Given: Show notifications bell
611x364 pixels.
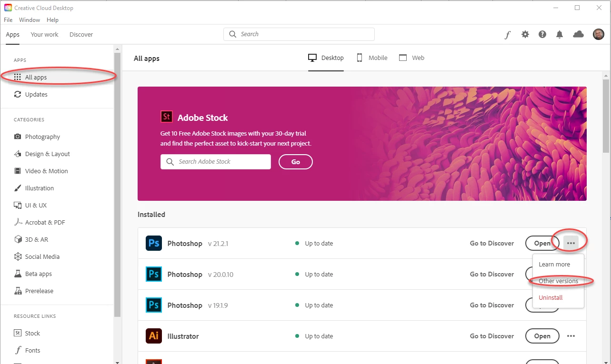Looking at the screenshot, I should point(560,34).
